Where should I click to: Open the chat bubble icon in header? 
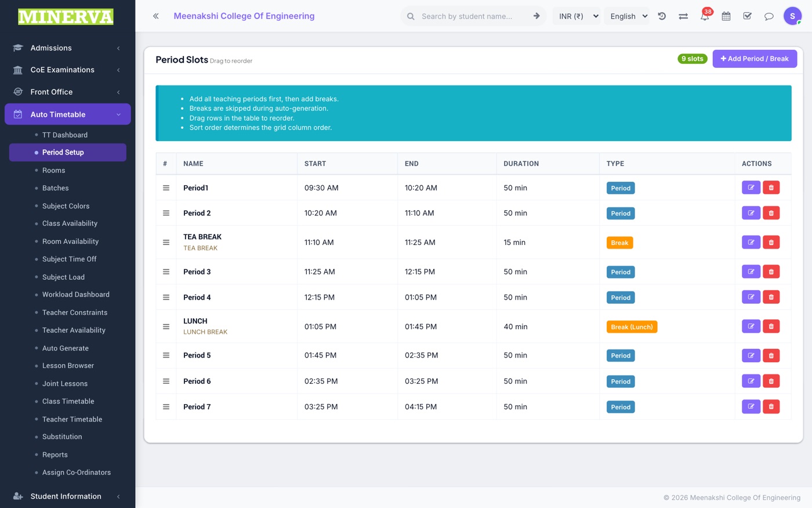(769, 16)
